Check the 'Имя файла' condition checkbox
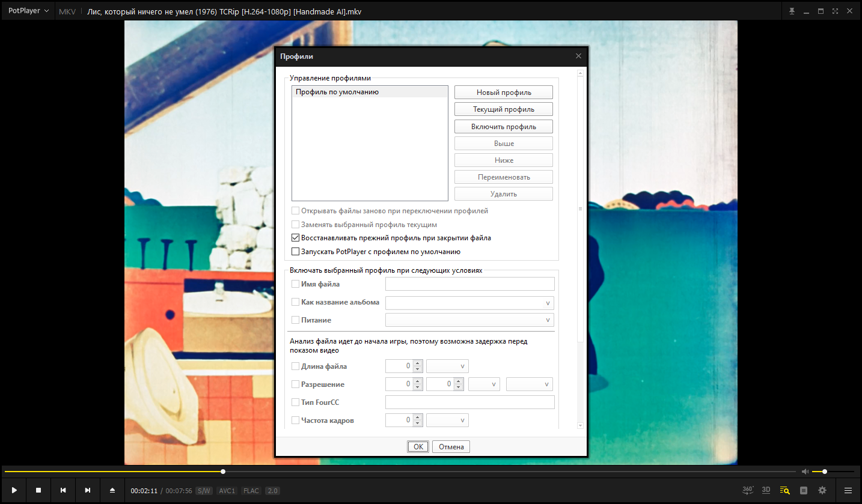862x504 pixels. coord(296,284)
